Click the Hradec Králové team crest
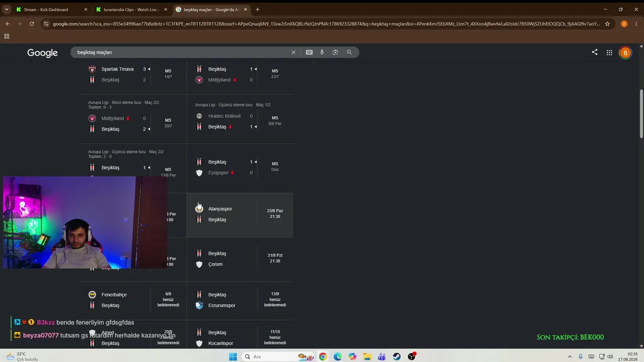Image resolution: width=644 pixels, height=362 pixels. pyautogui.click(x=199, y=116)
